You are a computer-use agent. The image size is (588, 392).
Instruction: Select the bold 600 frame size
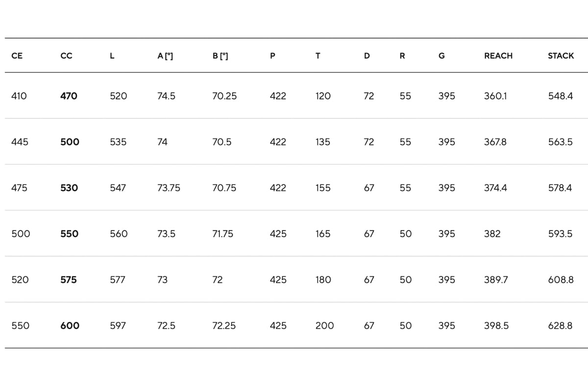coord(70,325)
